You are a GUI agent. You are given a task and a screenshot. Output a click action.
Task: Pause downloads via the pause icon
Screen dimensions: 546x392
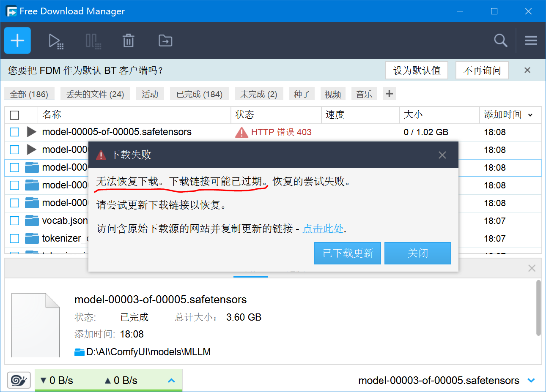point(93,40)
